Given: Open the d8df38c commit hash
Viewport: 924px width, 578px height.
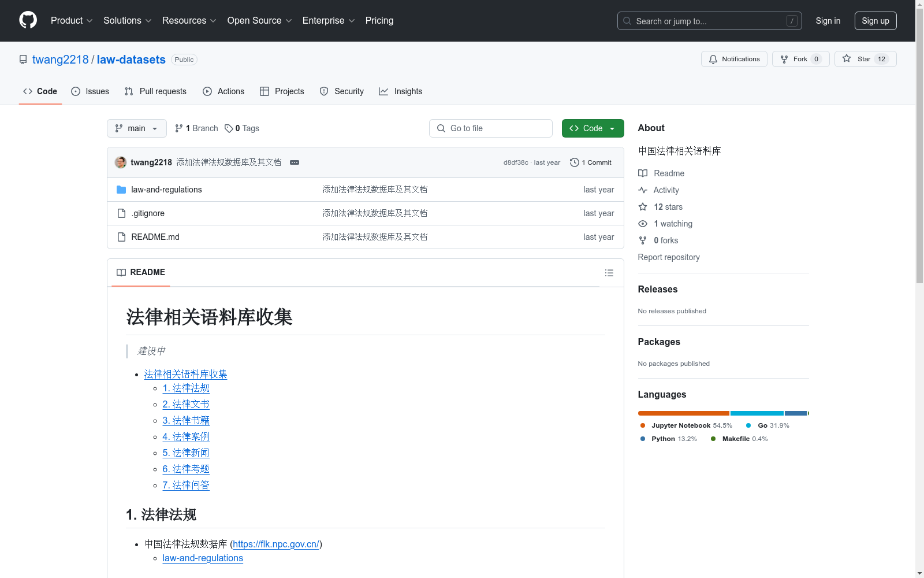Looking at the screenshot, I should [x=516, y=162].
